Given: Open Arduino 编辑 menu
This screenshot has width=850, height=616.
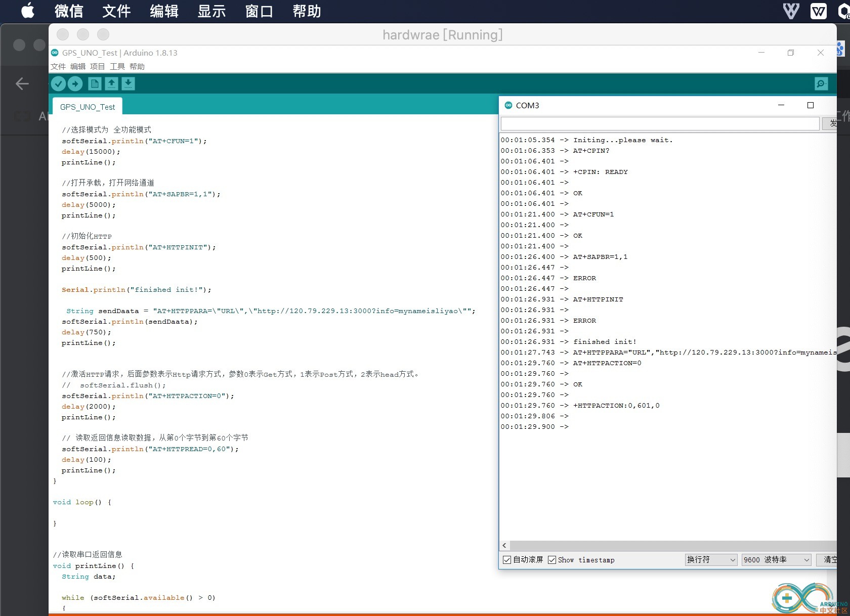Looking at the screenshot, I should pyautogui.click(x=78, y=66).
